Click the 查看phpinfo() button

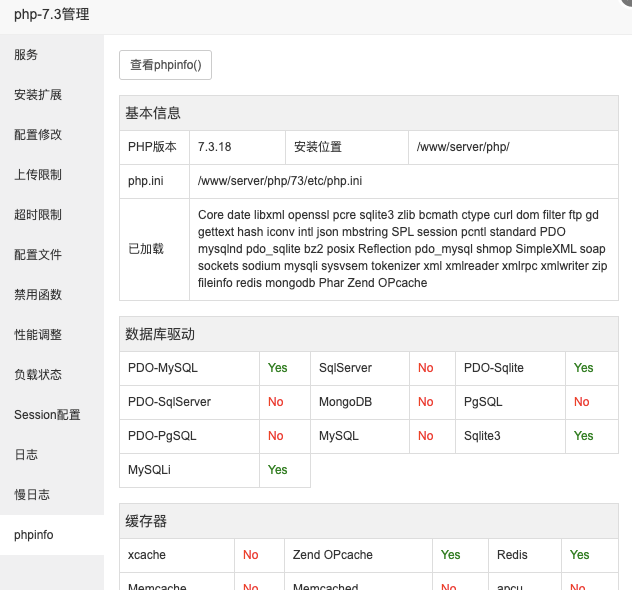(165, 65)
